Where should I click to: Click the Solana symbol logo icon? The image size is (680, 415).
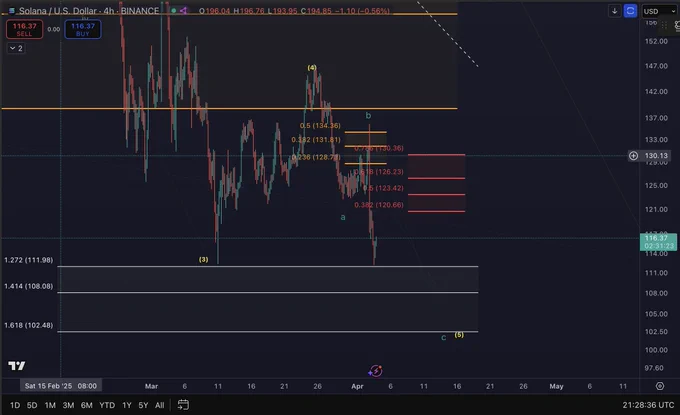pyautogui.click(x=12, y=10)
